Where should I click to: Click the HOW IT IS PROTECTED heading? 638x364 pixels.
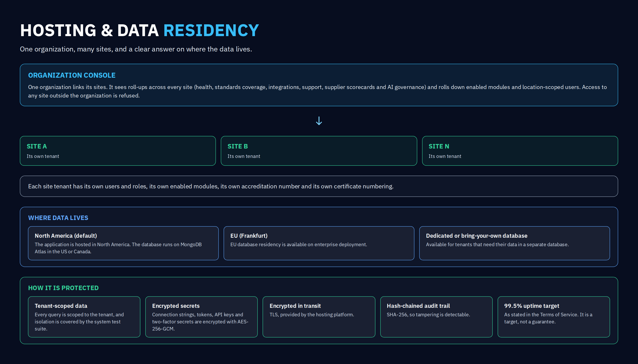coord(63,288)
